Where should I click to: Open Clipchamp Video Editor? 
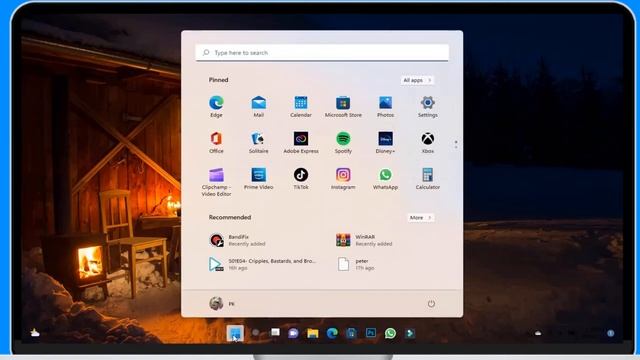[216, 182]
